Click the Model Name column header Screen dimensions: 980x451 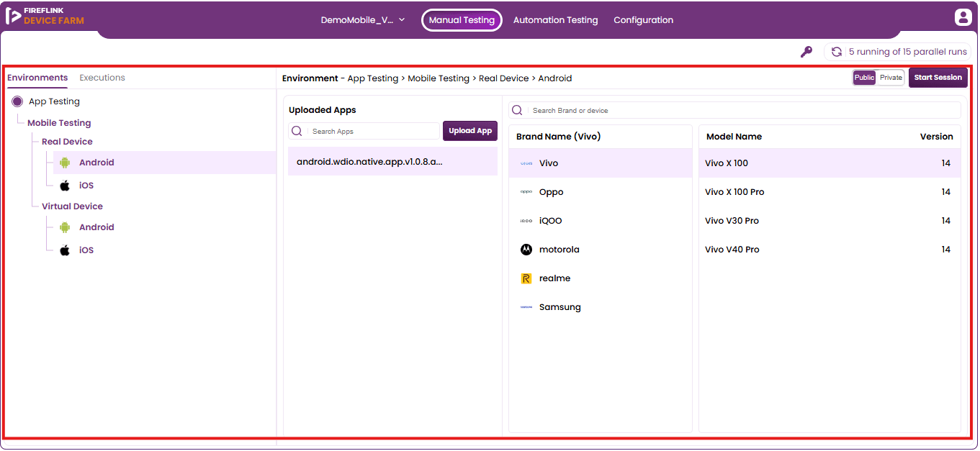pos(734,137)
